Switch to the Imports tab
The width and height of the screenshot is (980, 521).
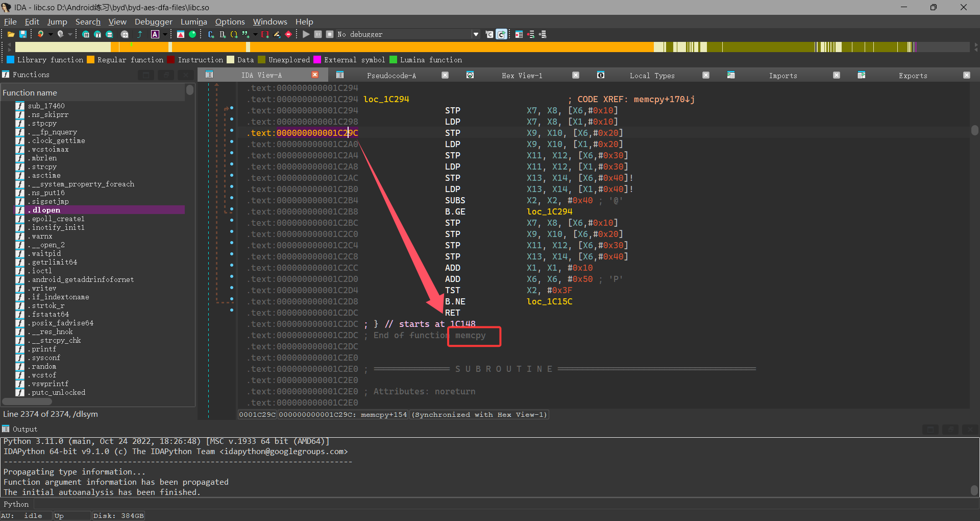pos(782,76)
